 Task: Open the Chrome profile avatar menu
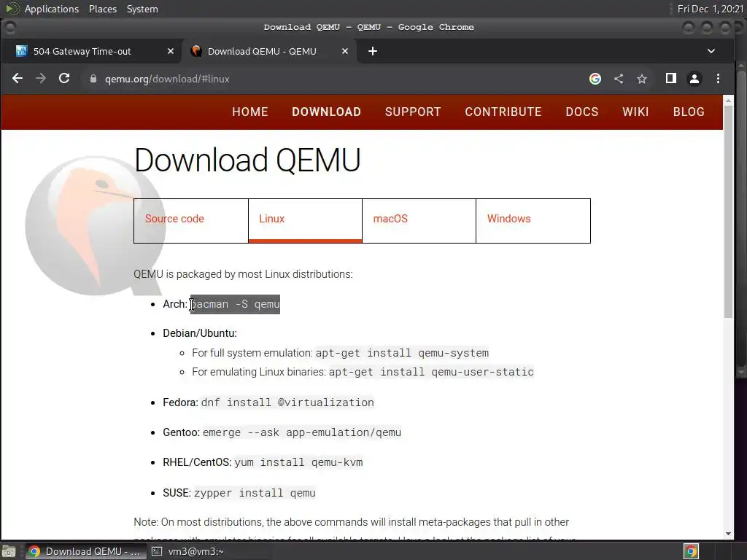tap(694, 79)
